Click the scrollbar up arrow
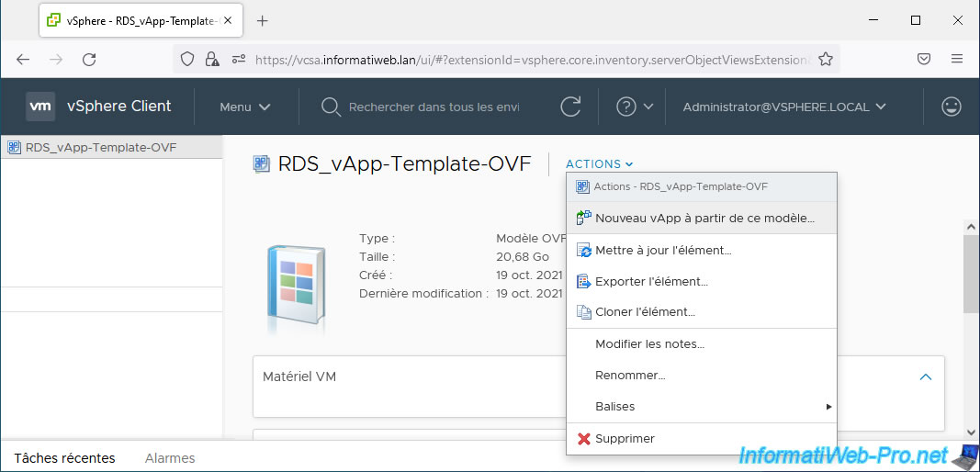The height and width of the screenshot is (472, 980). tap(970, 226)
